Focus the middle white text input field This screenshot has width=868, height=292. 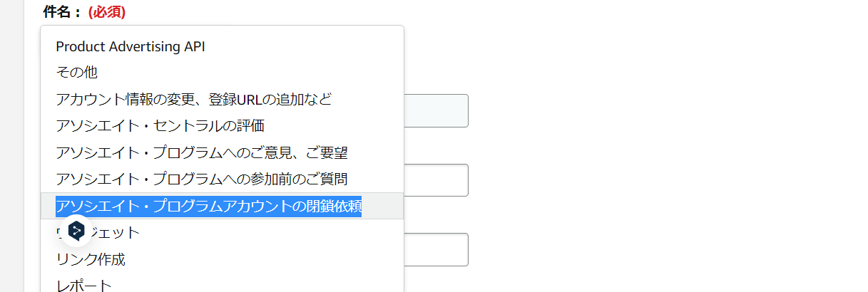click(x=436, y=180)
